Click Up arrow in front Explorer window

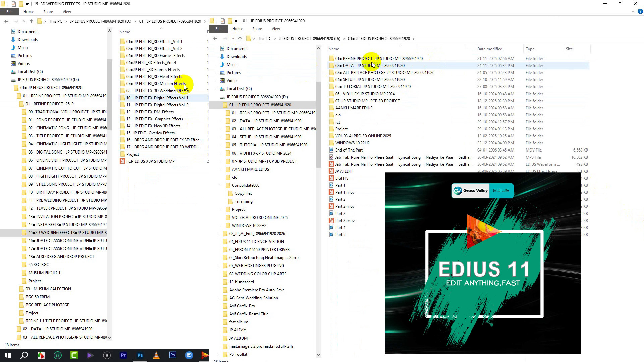point(240,39)
